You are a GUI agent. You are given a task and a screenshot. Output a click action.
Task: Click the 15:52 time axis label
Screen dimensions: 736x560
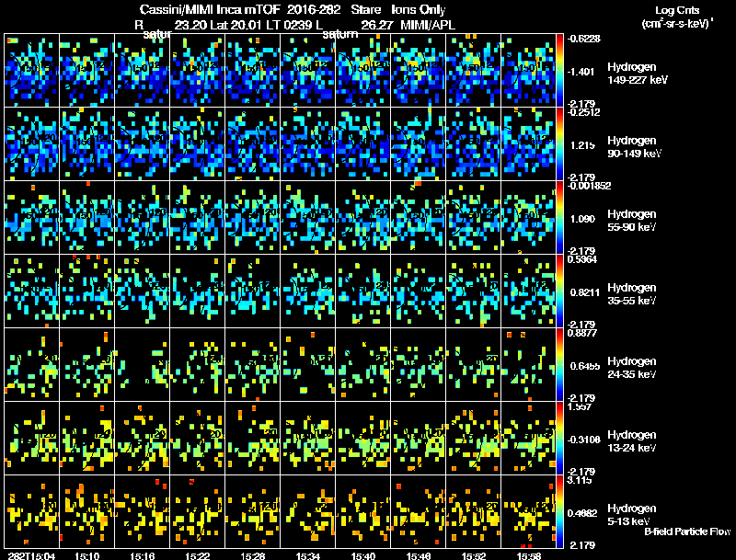tap(474, 555)
